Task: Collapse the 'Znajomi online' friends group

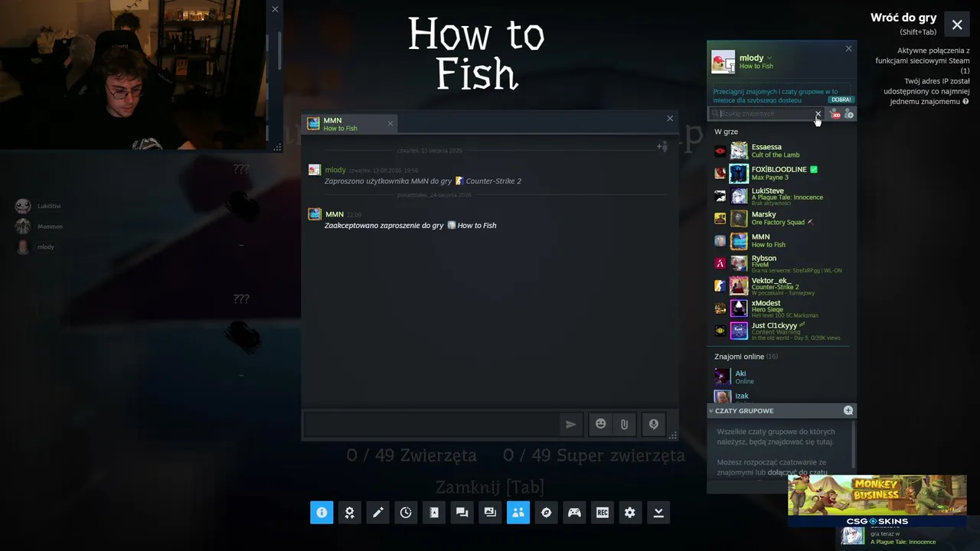Action: (746, 357)
